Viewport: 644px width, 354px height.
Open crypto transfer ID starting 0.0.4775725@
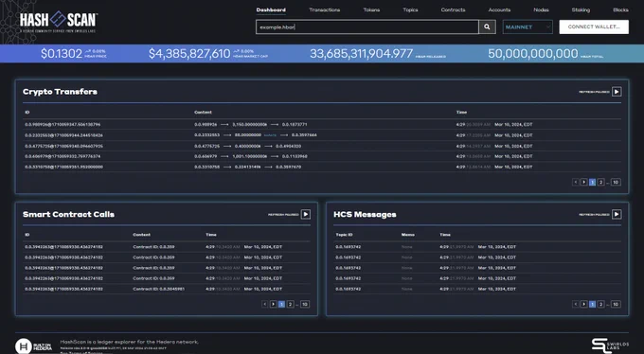coord(63,146)
